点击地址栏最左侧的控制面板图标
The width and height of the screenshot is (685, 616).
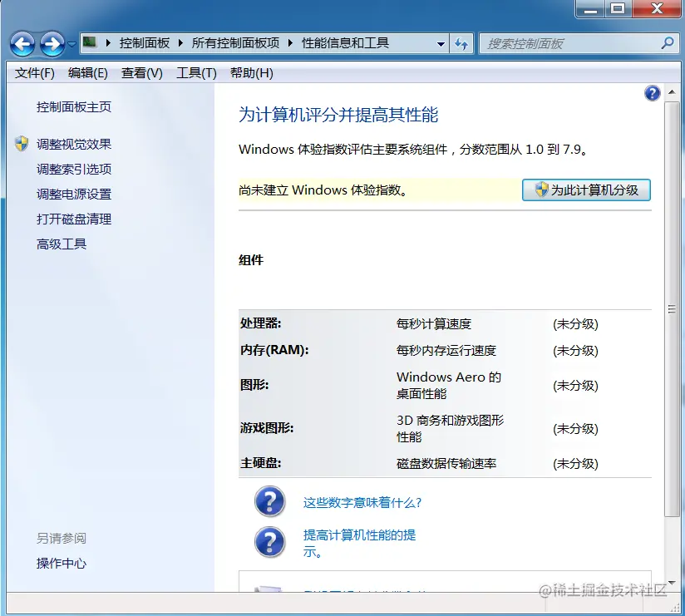coord(89,43)
